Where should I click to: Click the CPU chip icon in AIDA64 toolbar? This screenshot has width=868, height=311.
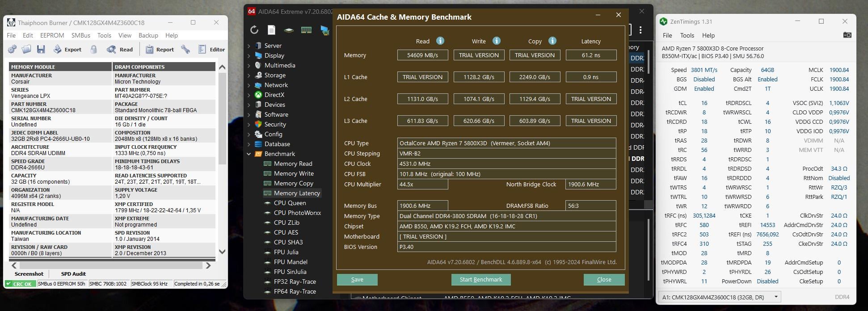pyautogui.click(x=289, y=30)
